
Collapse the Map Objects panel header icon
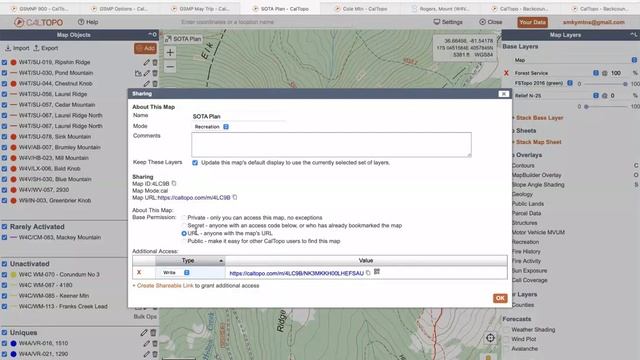152,34
